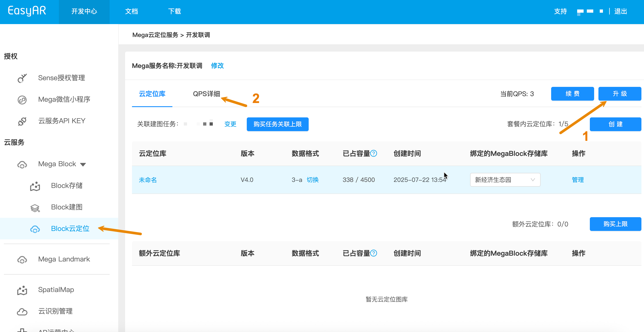Click the EasyAR logo

[27, 11]
